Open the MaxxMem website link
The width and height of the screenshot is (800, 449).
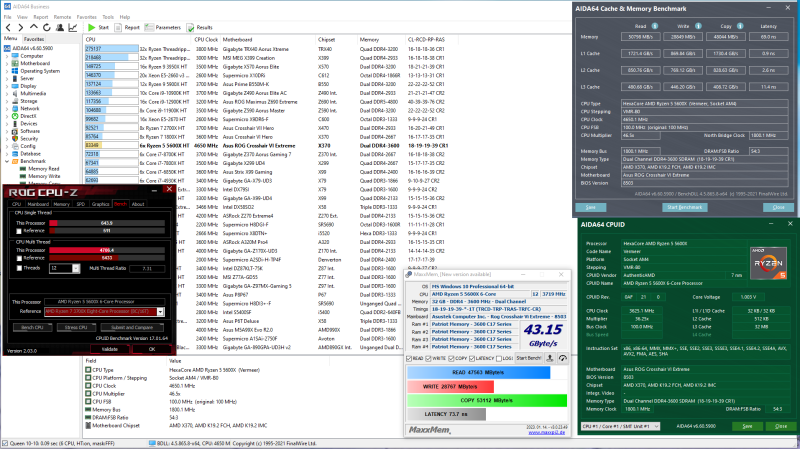coord(546,432)
